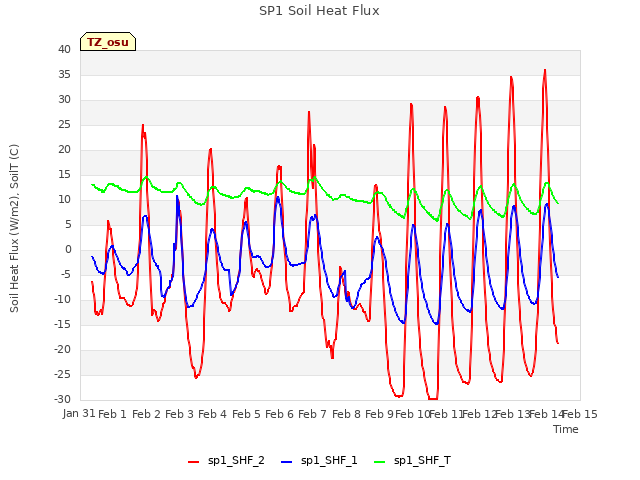Click the Feb 14 x-axis label
Viewport: 640px width, 480px height.
pos(546,414)
